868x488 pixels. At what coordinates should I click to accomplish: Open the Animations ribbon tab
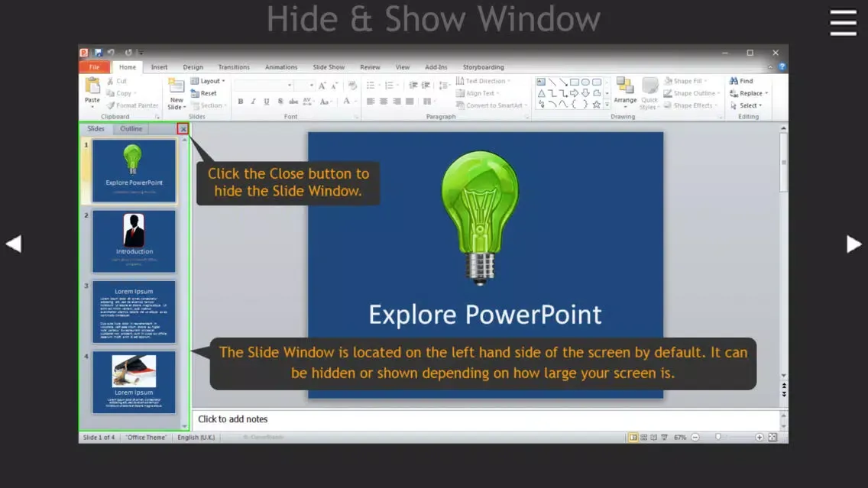coord(281,67)
